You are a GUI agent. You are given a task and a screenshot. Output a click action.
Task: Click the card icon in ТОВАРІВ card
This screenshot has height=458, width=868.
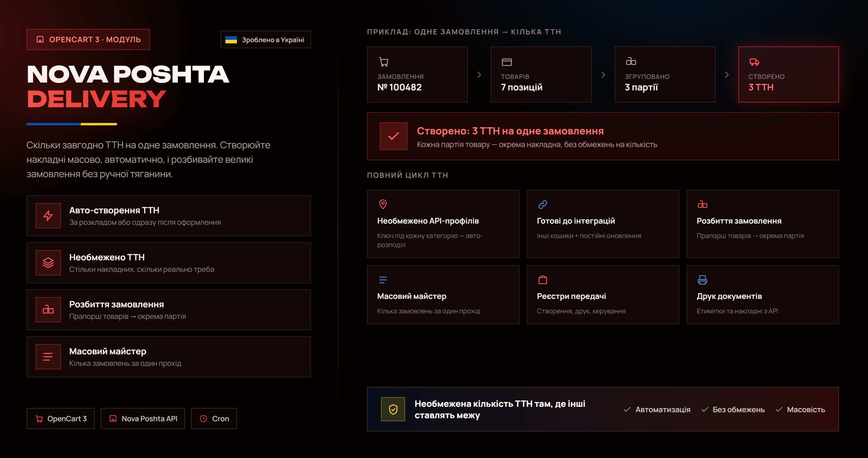click(507, 62)
